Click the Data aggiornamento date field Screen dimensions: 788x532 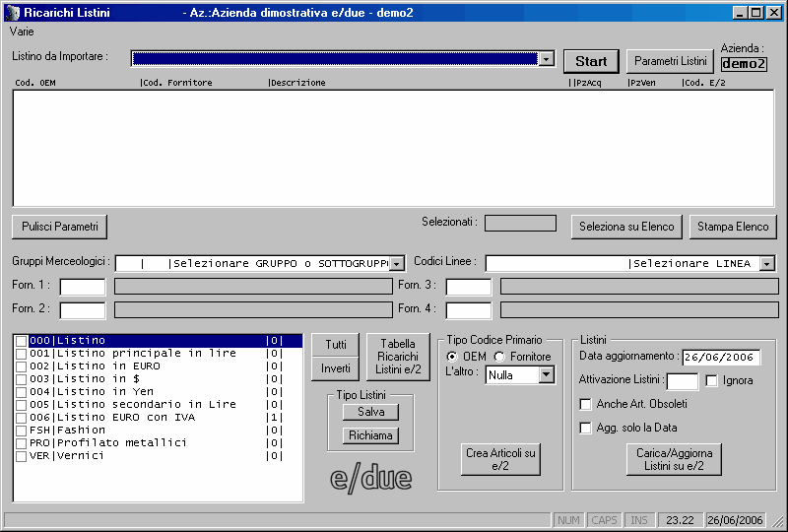tap(719, 357)
